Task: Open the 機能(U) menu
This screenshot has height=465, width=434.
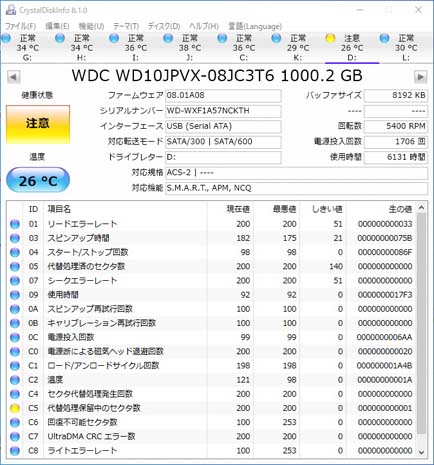Action: coord(91,26)
